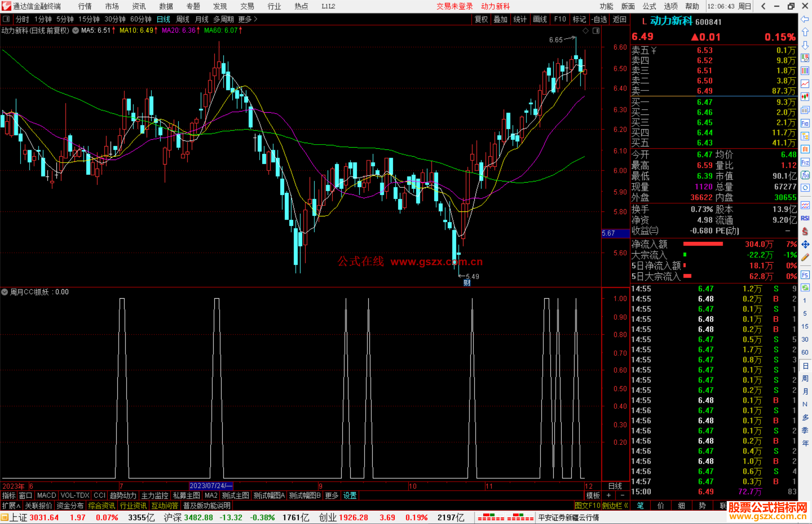Open 更多 indicator tabs list
The width and height of the screenshot is (812, 524).
pos(331,495)
